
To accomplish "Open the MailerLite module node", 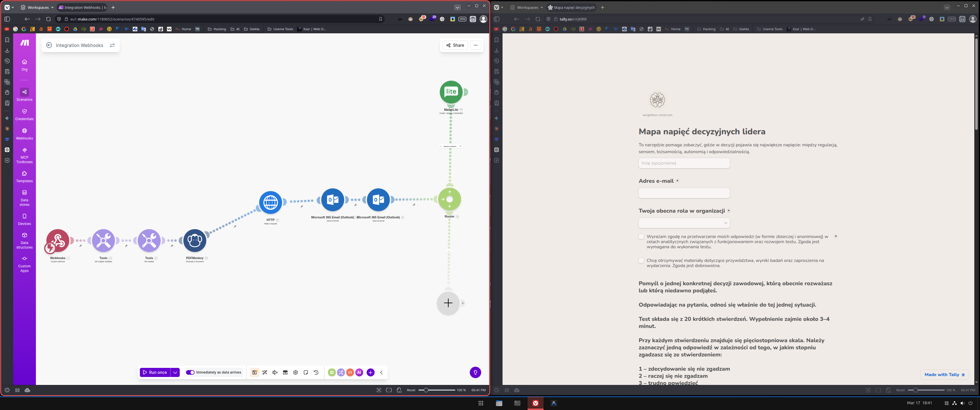I will tap(451, 92).
